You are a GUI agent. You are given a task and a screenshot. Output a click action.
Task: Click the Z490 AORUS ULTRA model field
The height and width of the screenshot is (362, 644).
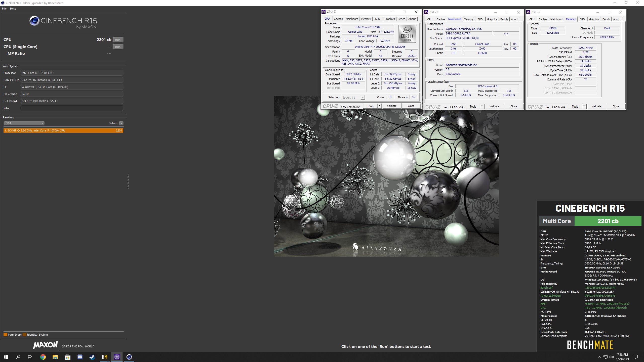[469, 33]
